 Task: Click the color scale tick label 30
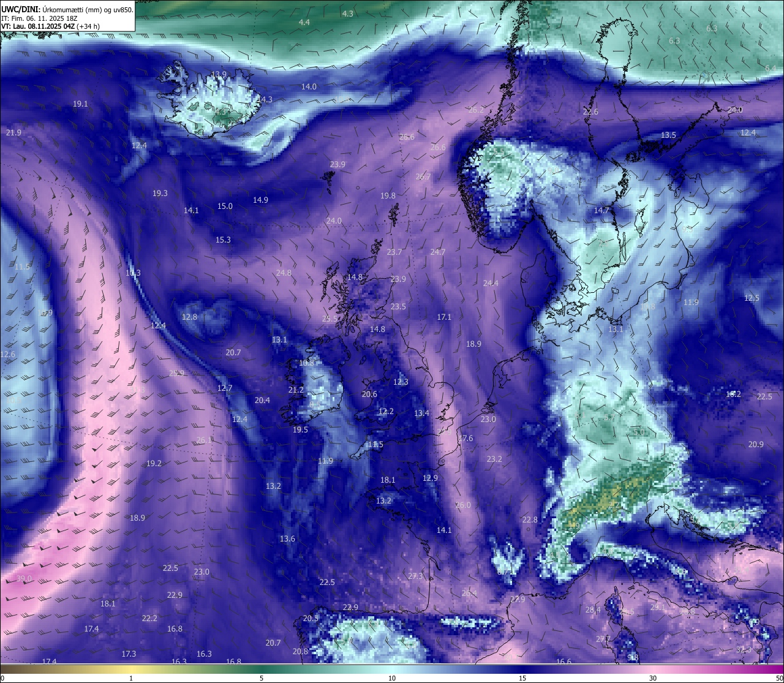653,678
